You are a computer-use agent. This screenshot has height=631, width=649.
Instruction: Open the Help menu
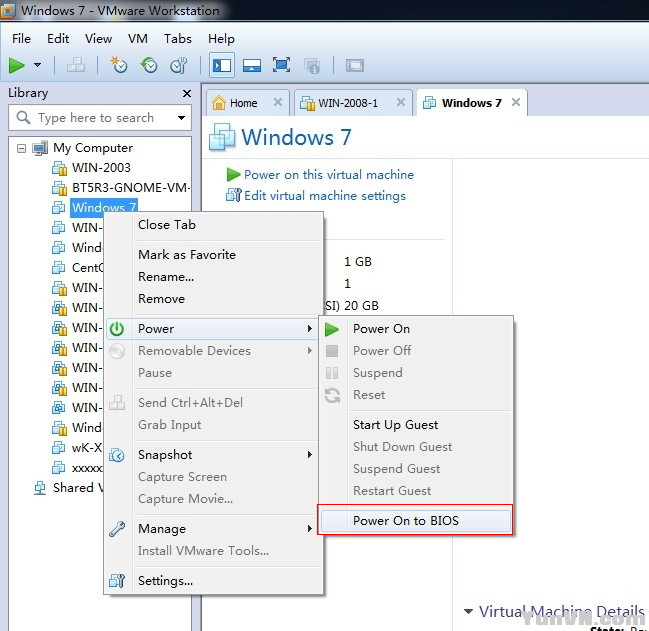(x=221, y=38)
